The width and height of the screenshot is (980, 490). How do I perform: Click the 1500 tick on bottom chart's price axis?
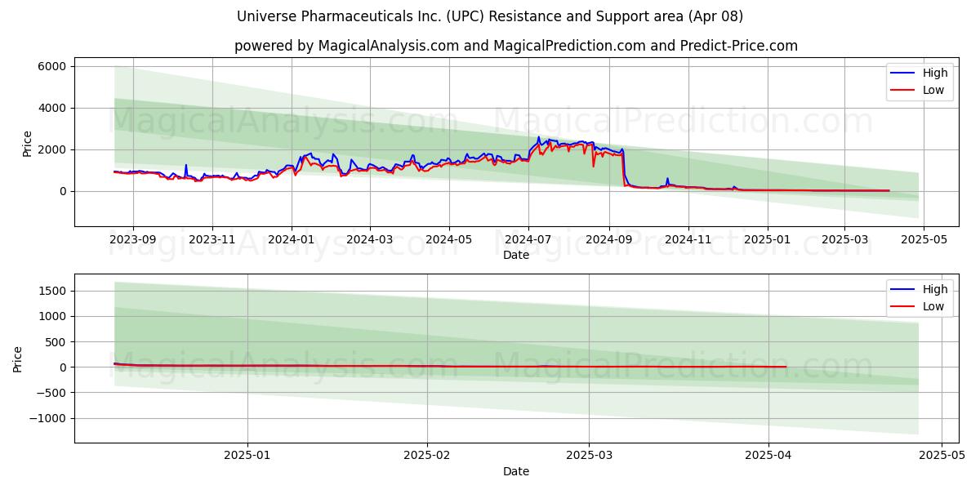pyautogui.click(x=53, y=291)
